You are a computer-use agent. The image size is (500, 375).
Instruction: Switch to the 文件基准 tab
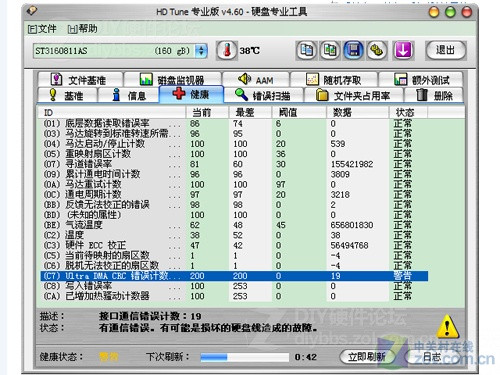coord(80,80)
